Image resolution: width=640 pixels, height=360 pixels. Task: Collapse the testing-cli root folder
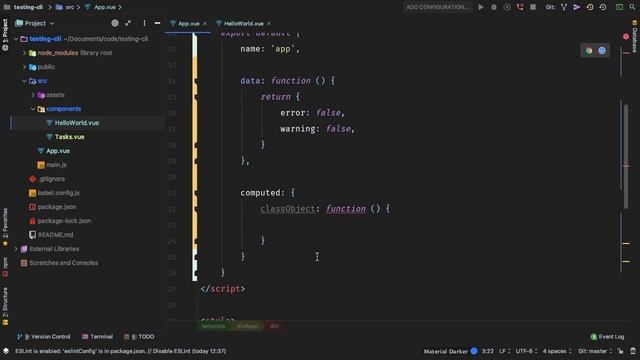click(16, 39)
